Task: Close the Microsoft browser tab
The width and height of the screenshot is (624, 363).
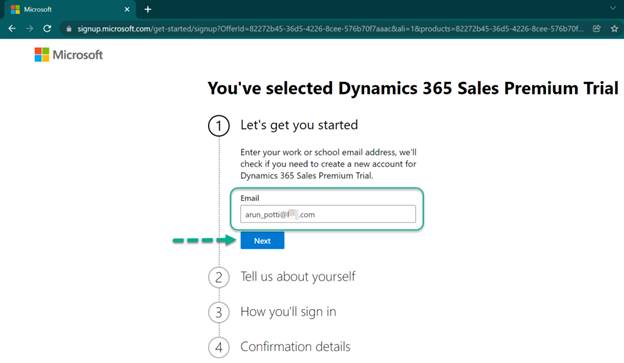Action: tap(127, 9)
